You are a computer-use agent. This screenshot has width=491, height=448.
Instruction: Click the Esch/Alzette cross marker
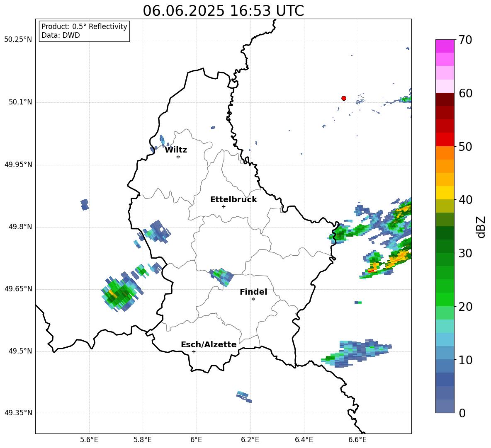point(194,351)
